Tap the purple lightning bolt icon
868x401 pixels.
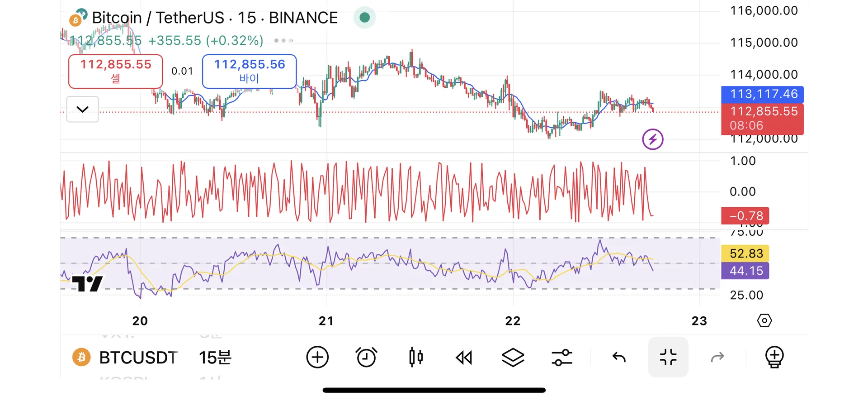[x=653, y=139]
